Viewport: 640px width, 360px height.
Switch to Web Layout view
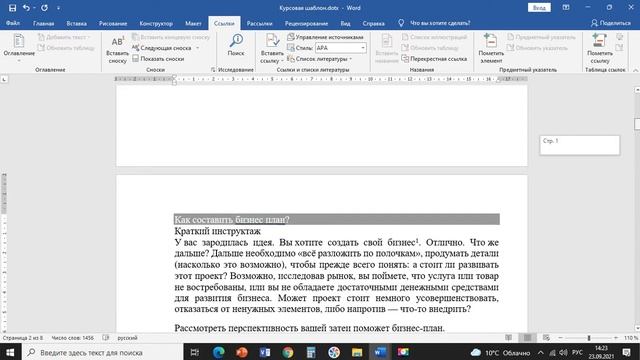(546, 338)
